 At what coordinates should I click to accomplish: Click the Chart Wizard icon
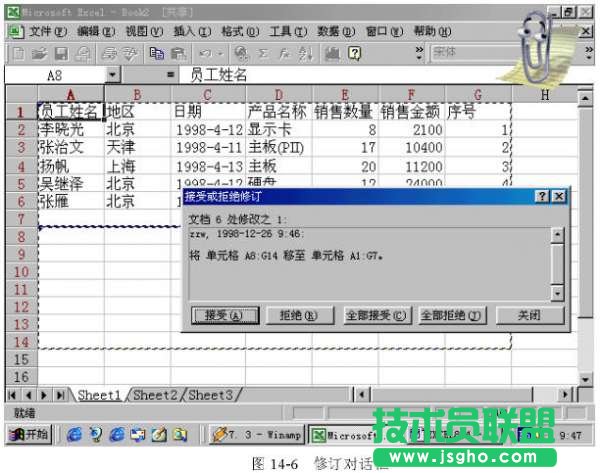click(332, 54)
